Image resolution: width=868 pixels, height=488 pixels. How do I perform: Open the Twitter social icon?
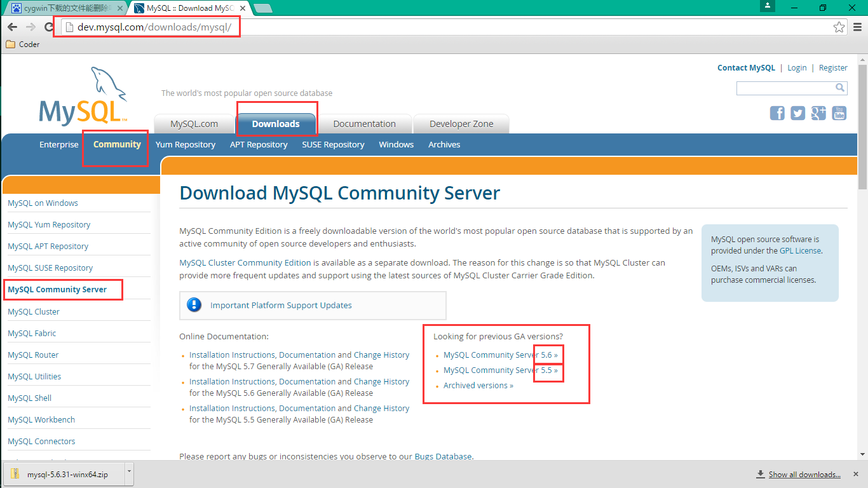797,113
